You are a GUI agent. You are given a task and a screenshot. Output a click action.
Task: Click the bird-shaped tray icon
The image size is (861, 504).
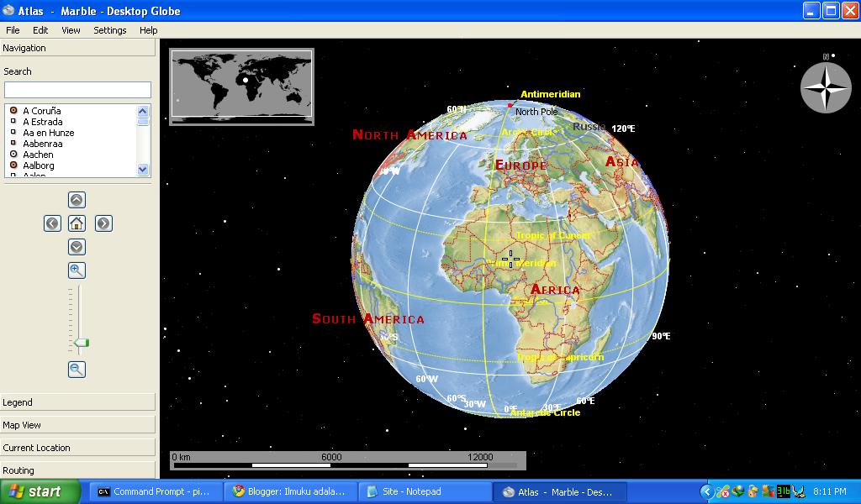(x=799, y=492)
